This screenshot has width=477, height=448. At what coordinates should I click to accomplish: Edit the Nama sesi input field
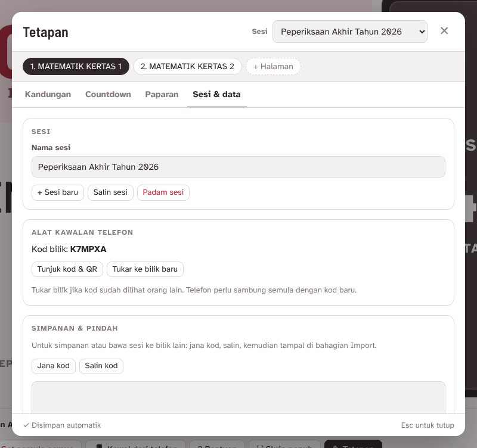(238, 167)
